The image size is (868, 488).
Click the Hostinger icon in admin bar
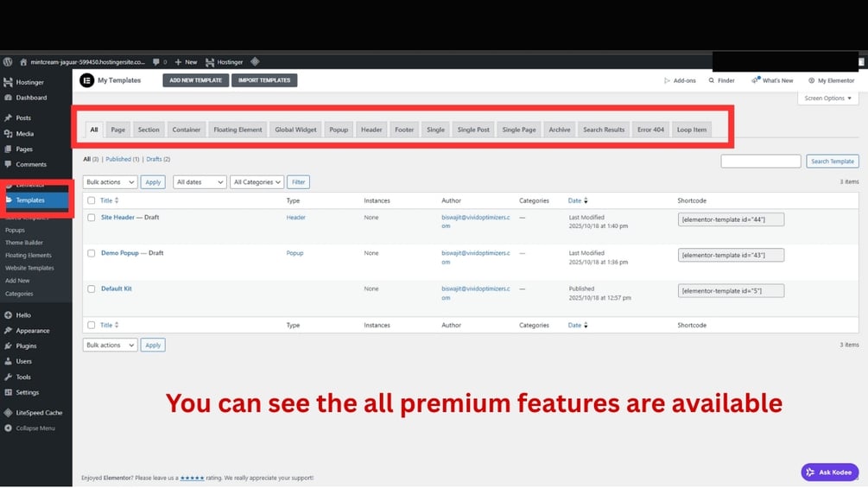point(210,62)
